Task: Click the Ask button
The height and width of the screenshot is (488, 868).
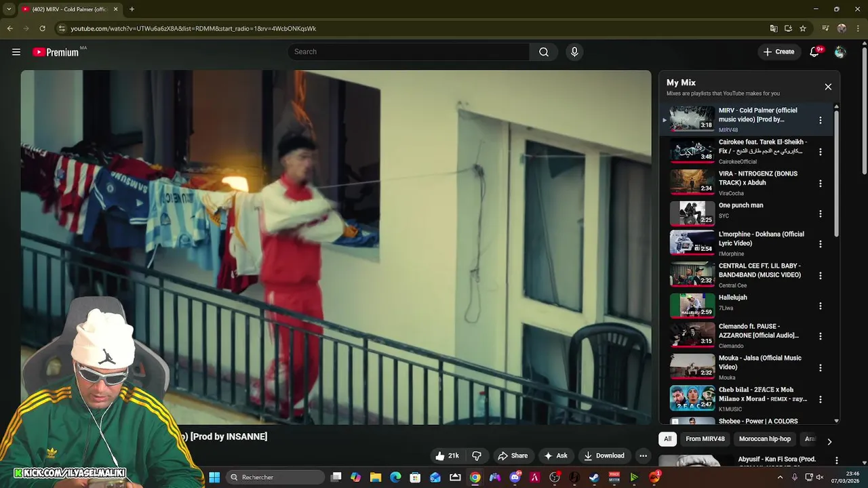Action: (555, 455)
